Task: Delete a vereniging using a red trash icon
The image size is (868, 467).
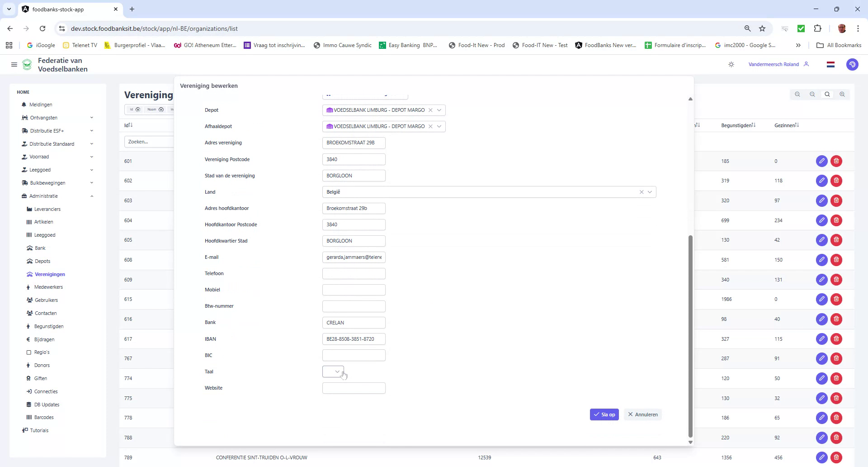Action: (x=836, y=161)
